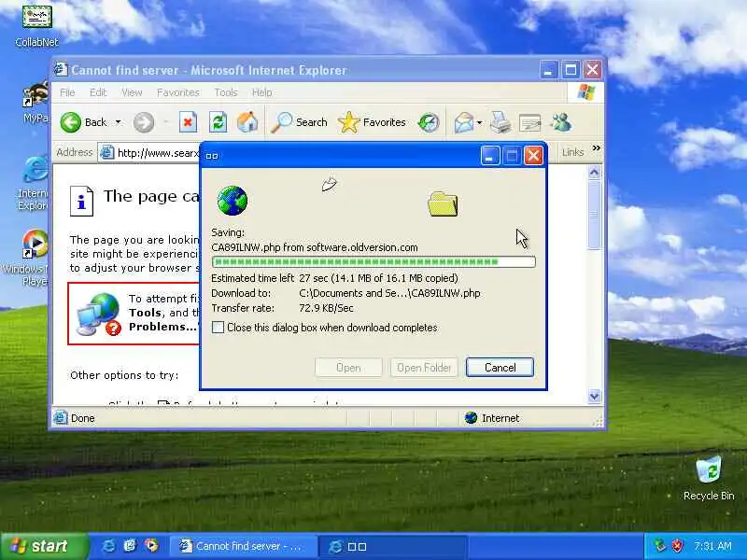Click the Internet zone status bar icon
The width and height of the screenshot is (747, 560).
click(x=471, y=417)
